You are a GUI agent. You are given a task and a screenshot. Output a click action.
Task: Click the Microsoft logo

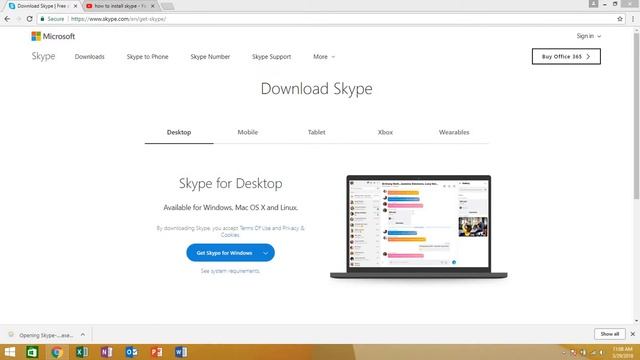pyautogui.click(x=53, y=36)
